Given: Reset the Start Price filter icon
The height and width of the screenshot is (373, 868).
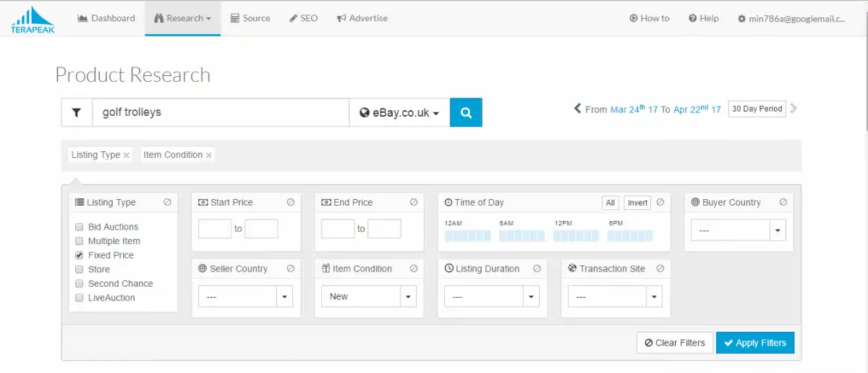Looking at the screenshot, I should pos(291,203).
